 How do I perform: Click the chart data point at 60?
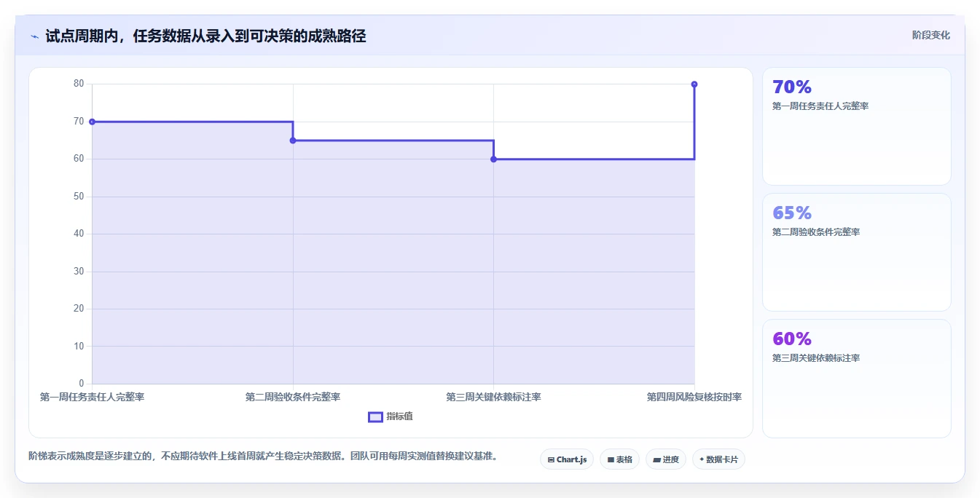click(x=493, y=159)
